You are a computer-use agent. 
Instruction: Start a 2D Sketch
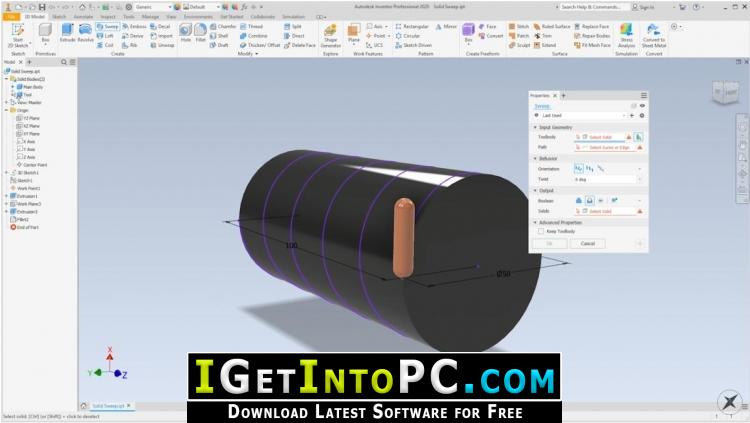click(x=18, y=35)
